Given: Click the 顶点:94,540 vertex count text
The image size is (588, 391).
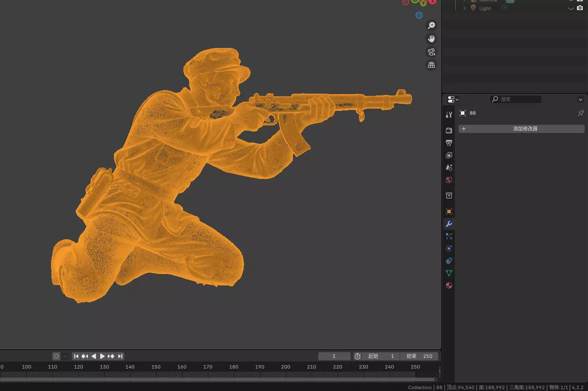Looking at the screenshot, I should [460, 387].
